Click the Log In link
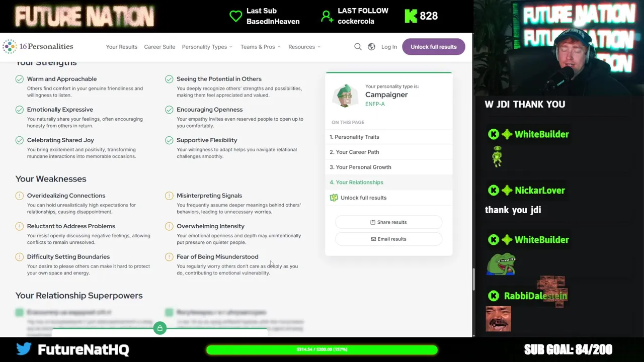Screen dimensions: 644x362 pos(389,47)
